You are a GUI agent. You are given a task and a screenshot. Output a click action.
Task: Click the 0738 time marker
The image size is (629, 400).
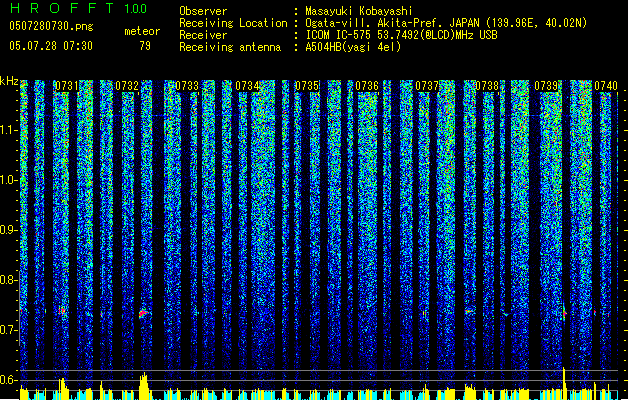[x=487, y=86]
